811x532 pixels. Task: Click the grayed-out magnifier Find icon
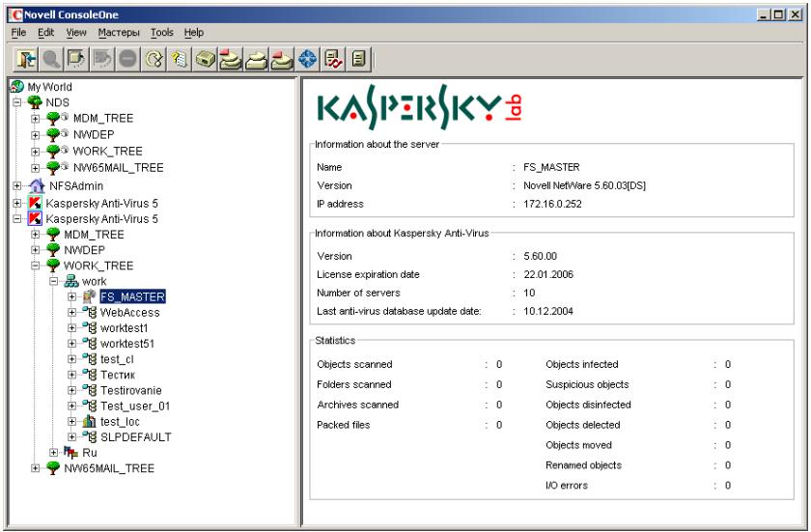(x=51, y=59)
